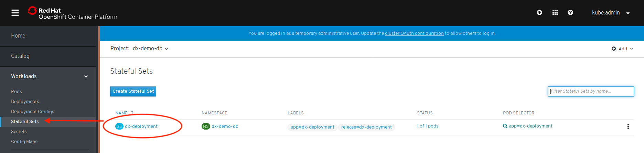Open the Project dx-demo-db selector
The height and width of the screenshot is (153, 644).
tap(150, 49)
